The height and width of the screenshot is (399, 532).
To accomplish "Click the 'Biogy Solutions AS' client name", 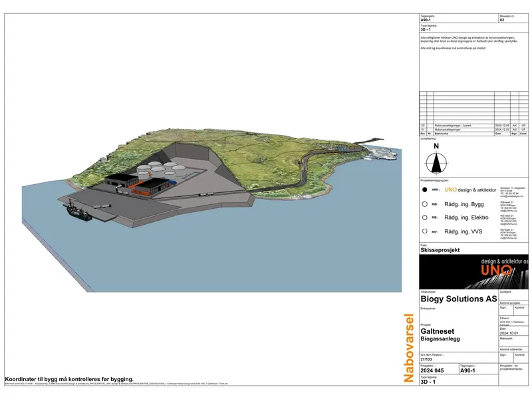I will [x=458, y=299].
